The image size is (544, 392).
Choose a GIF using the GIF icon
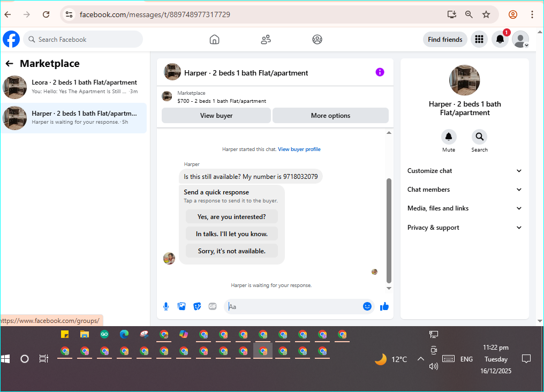[x=213, y=306]
